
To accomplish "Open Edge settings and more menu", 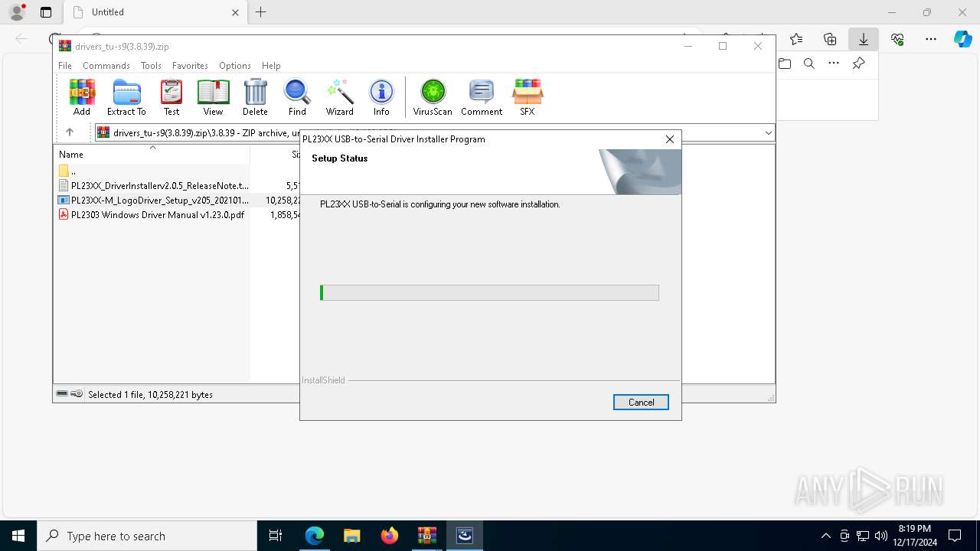I will point(931,39).
